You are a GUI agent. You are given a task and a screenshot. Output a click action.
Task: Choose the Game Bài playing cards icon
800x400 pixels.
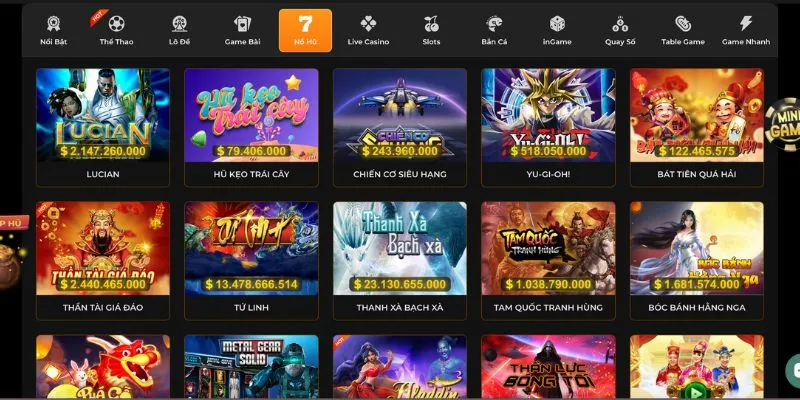tap(242, 23)
